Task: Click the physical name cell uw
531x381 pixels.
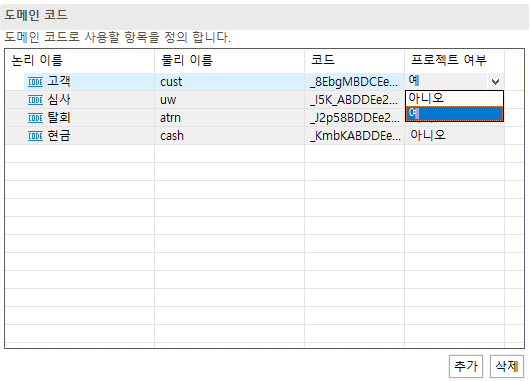Action: click(229, 100)
